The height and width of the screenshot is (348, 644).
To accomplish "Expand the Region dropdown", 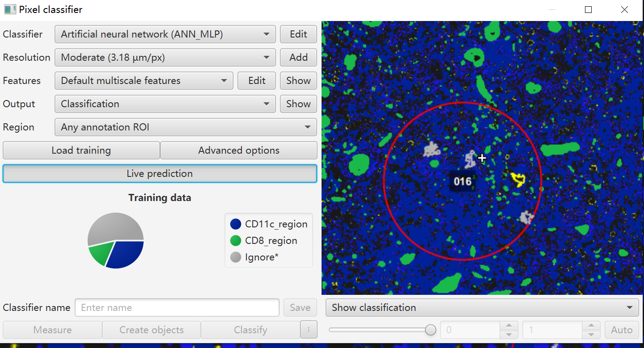I will pyautogui.click(x=186, y=127).
